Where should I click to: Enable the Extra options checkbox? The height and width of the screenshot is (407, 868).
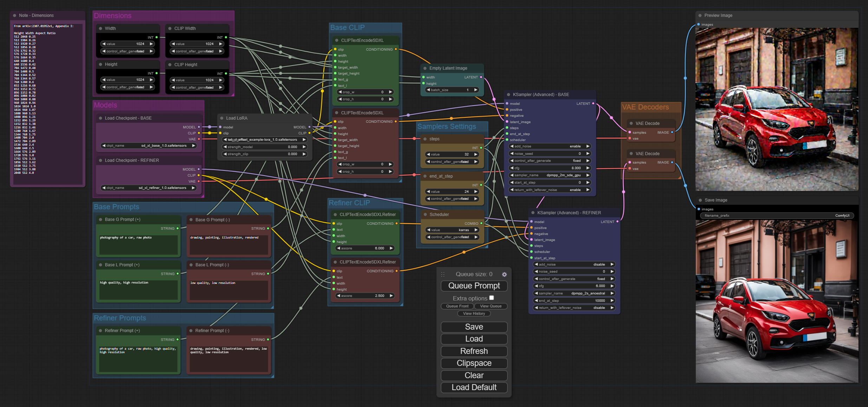pos(492,298)
